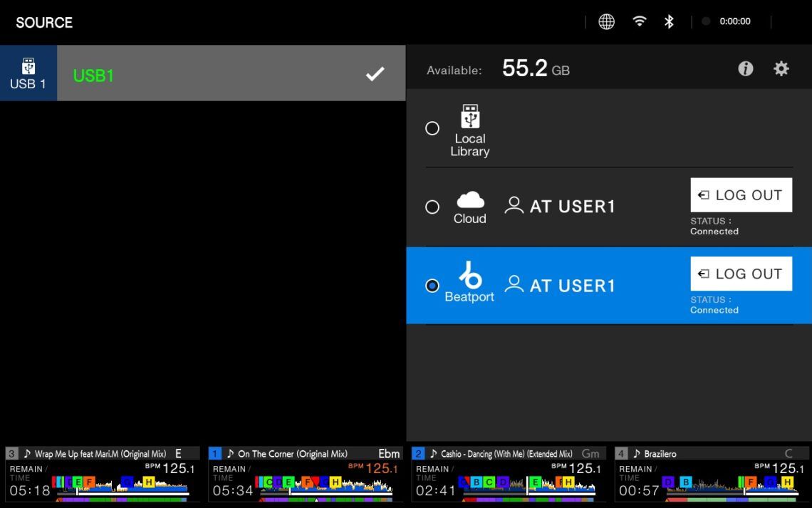Click the checkmark on USB1 row
Screen dimensions: 812x508
375,74
